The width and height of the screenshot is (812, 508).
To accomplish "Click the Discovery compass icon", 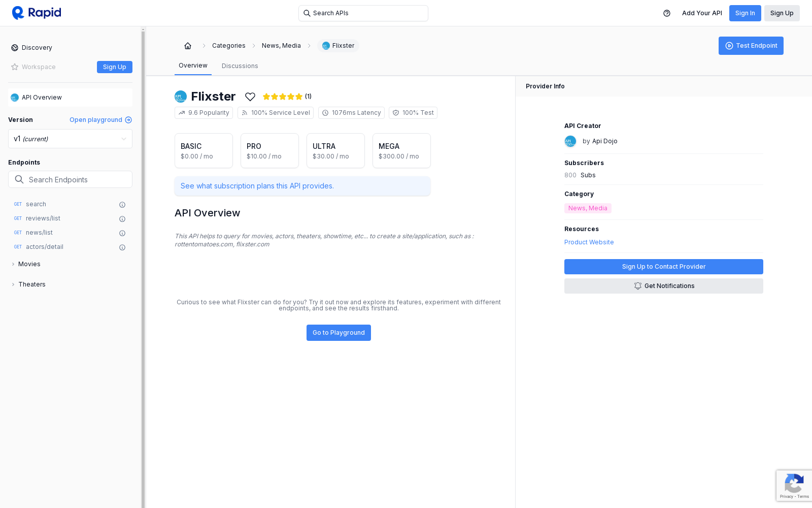I will coord(15,48).
